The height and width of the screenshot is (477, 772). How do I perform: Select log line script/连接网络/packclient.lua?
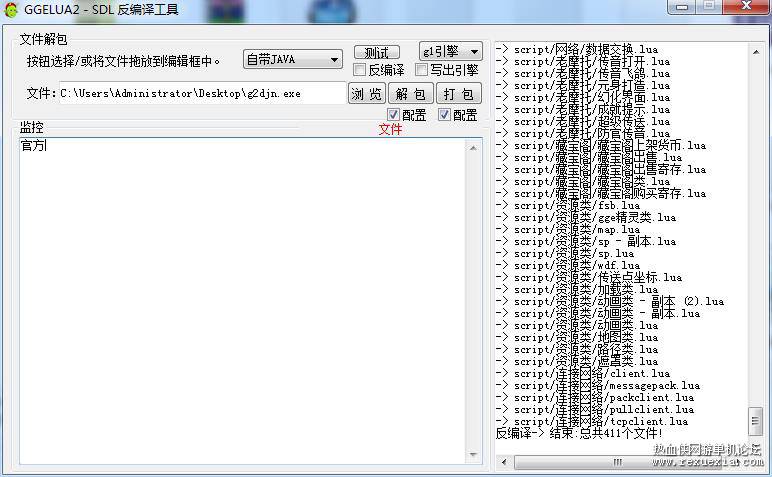click(x=595, y=398)
